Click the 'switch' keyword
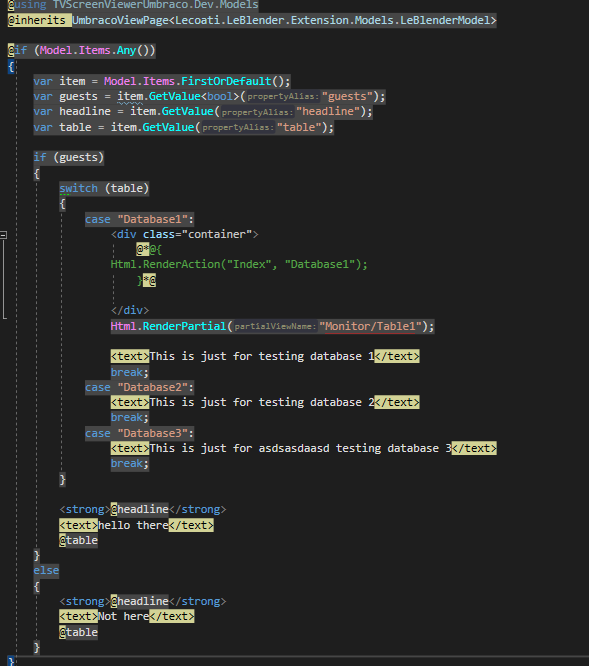This screenshot has height=666, width=589. [79, 188]
